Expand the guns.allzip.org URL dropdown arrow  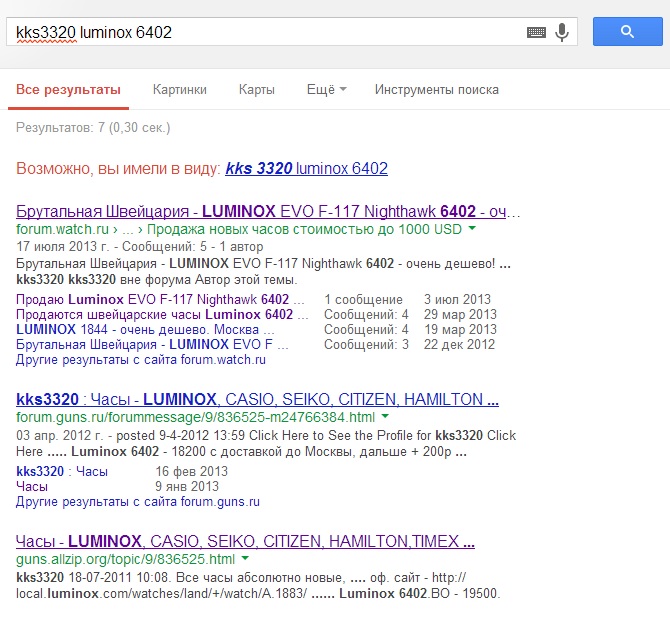245,560
